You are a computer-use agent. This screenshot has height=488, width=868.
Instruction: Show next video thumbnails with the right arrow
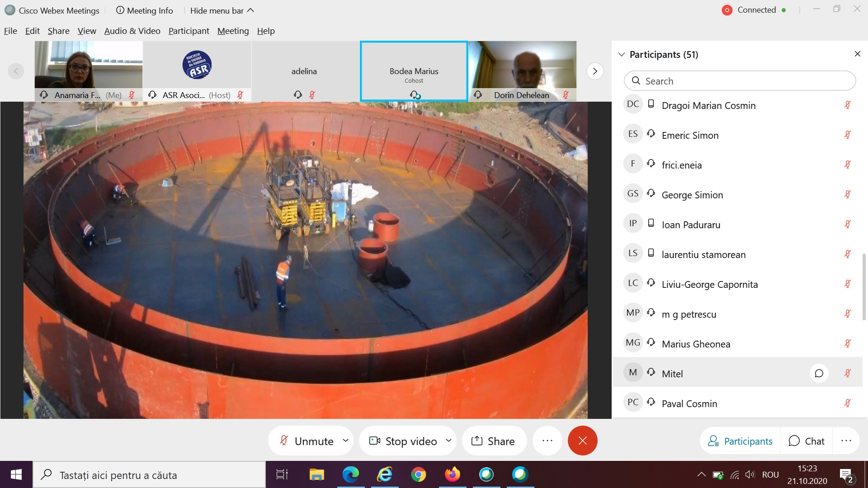click(594, 71)
